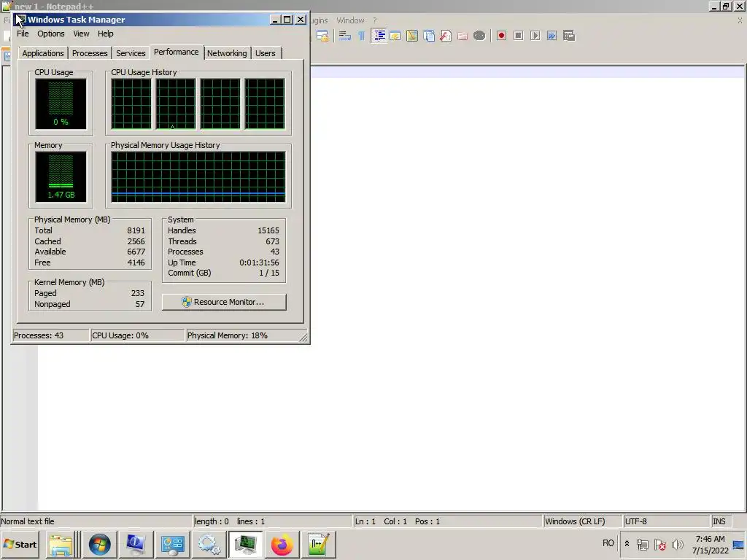The height and width of the screenshot is (560, 747).
Task: Click 'Processes: 43' in Task Manager status bar
Action: point(39,335)
